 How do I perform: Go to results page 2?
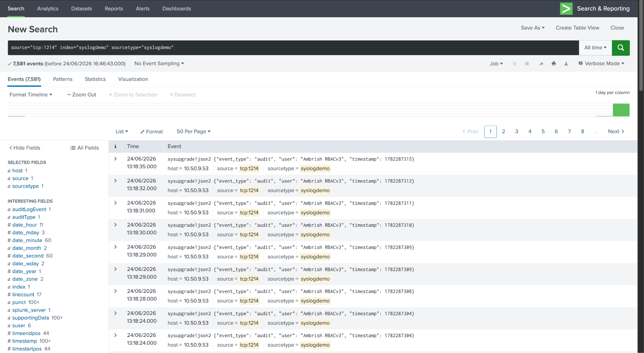[503, 131]
